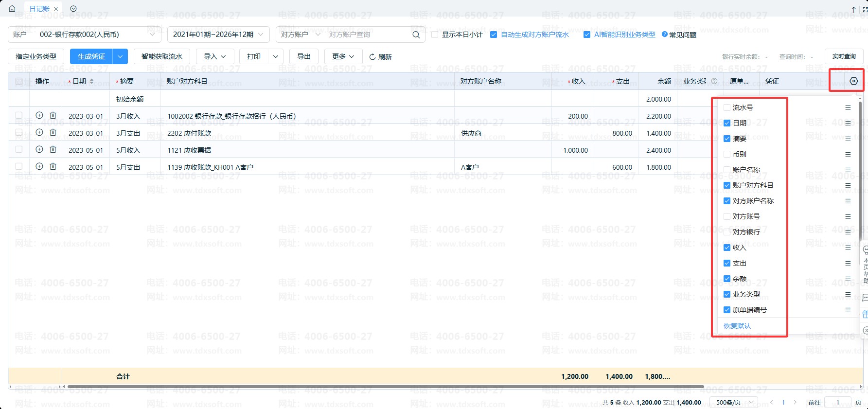Open the 500条/页 page size dropdown
Image resolution: width=868 pixels, height=409 pixels.
pos(733,402)
